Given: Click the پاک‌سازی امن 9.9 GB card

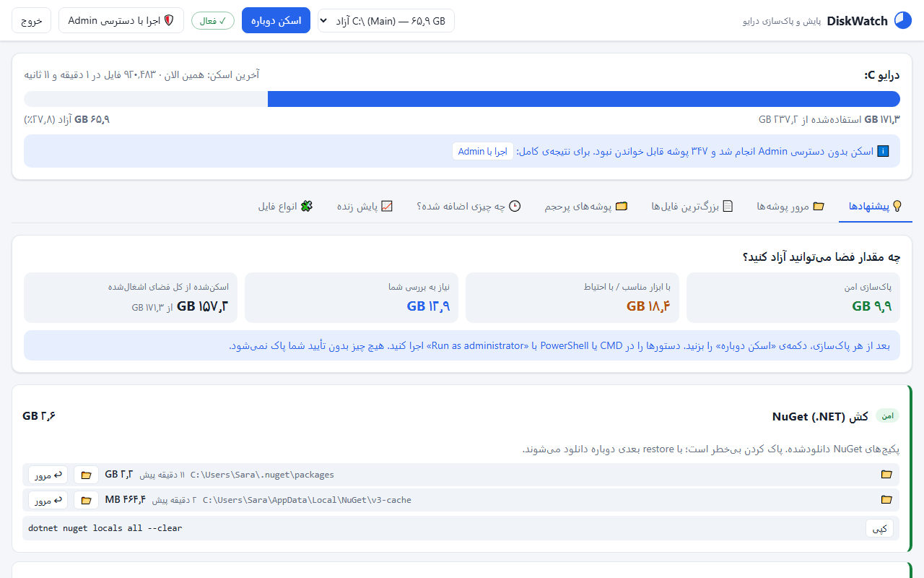Looking at the screenshot, I should [793, 298].
